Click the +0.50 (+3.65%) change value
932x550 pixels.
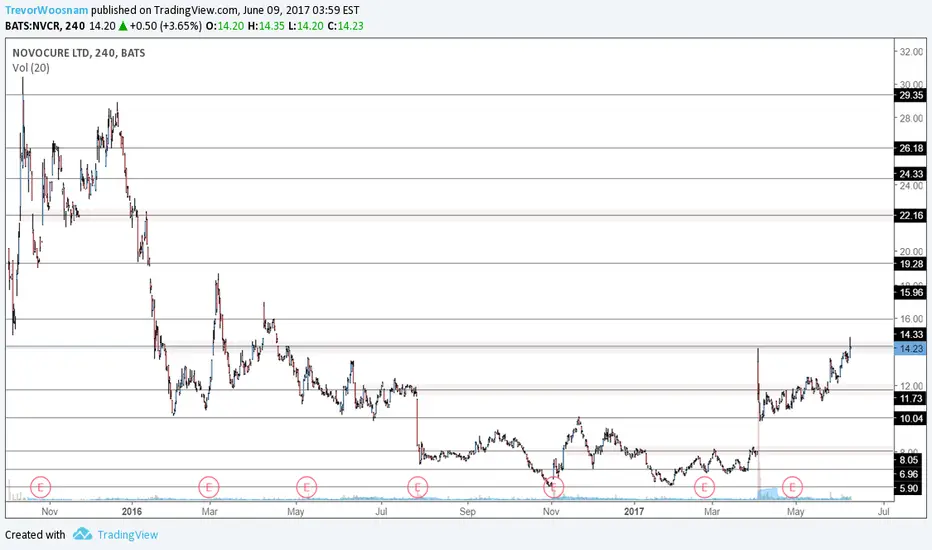166,26
